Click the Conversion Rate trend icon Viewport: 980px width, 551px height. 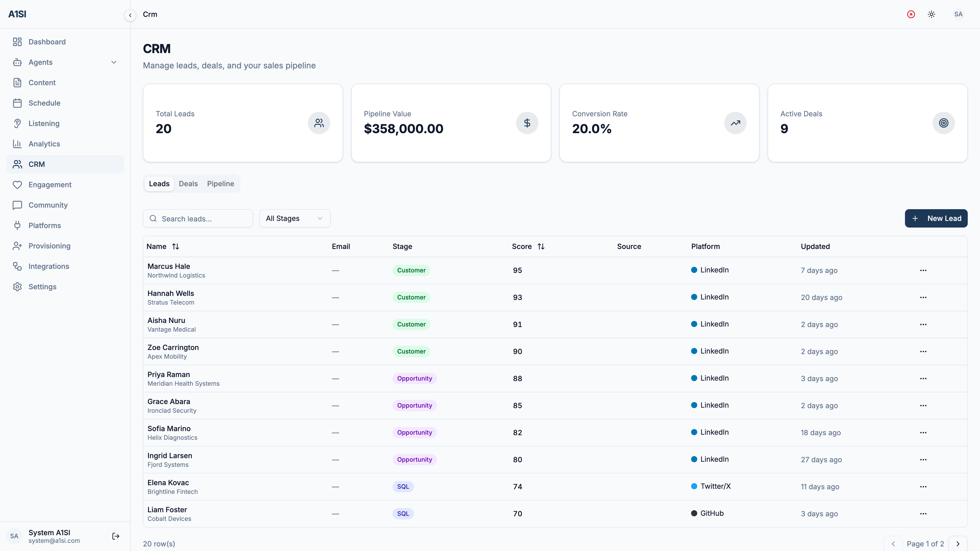coord(735,123)
